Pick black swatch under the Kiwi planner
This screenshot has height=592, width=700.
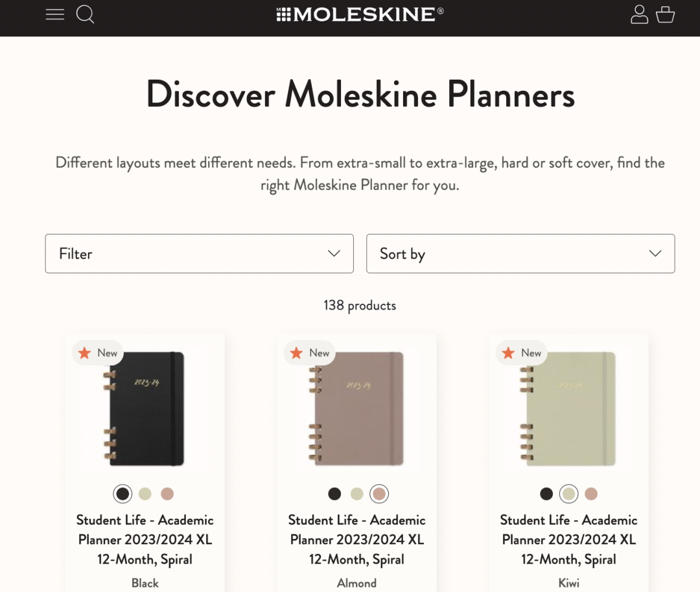point(546,494)
